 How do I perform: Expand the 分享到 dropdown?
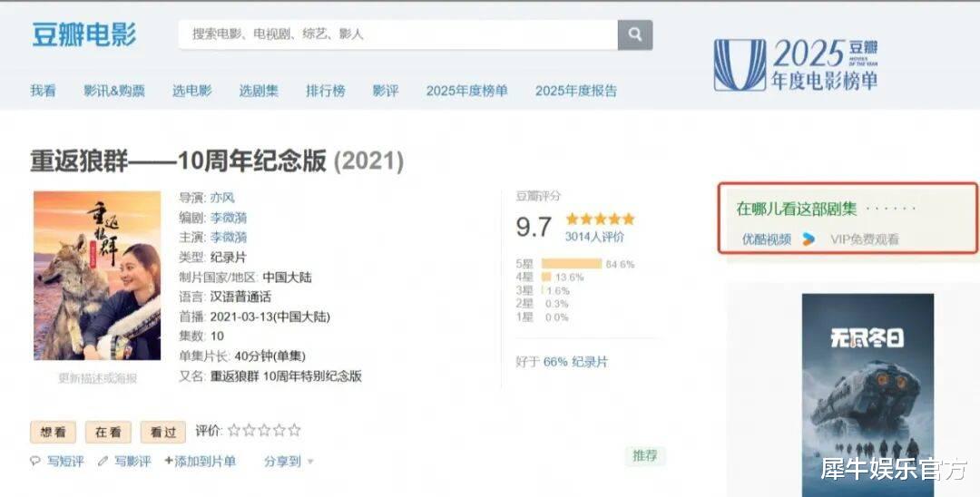pyautogui.click(x=289, y=462)
